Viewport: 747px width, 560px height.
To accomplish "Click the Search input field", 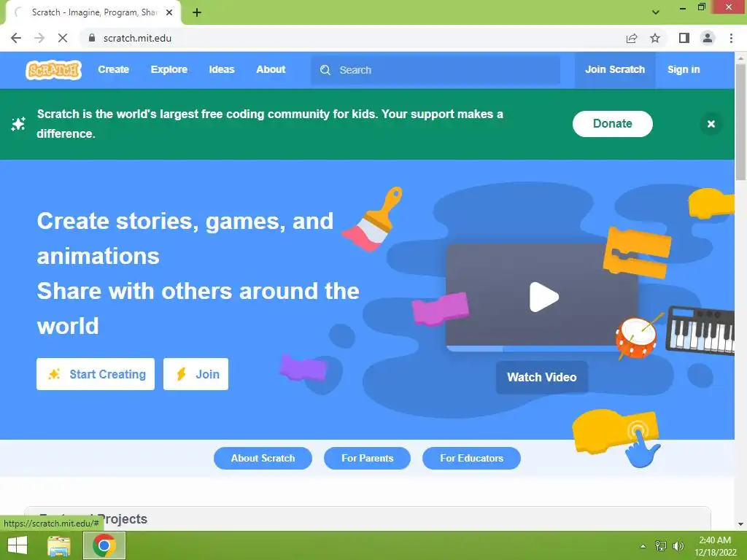I will pos(436,70).
